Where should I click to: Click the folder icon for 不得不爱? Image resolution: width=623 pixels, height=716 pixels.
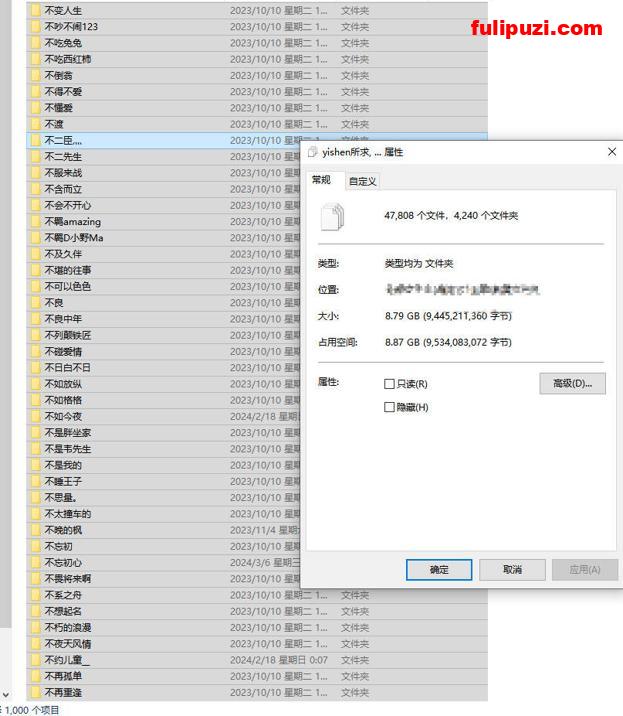pyautogui.click(x=35, y=91)
